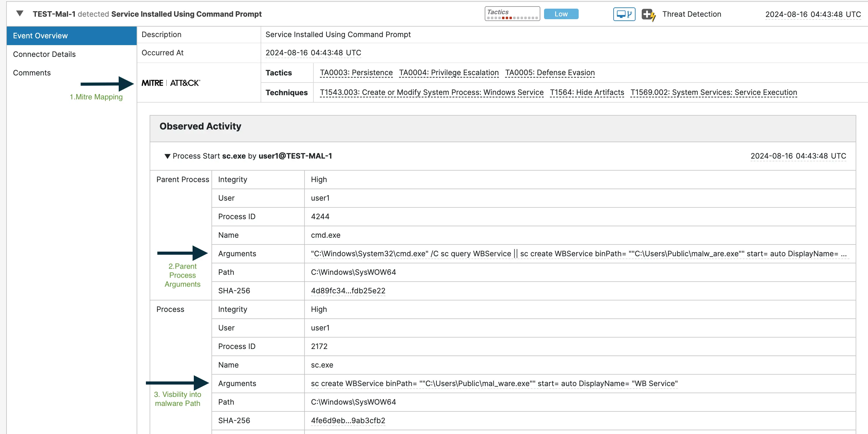Select the Event Overview tab

40,35
